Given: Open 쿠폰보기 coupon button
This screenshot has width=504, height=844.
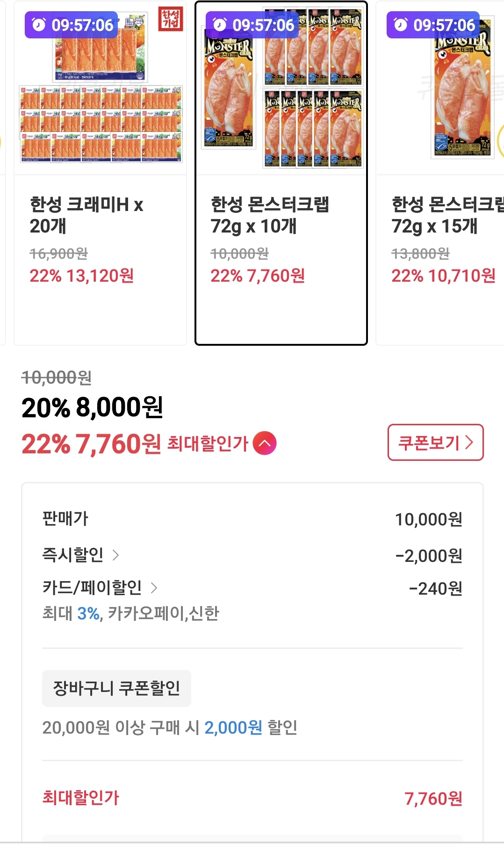Looking at the screenshot, I should point(435,443).
